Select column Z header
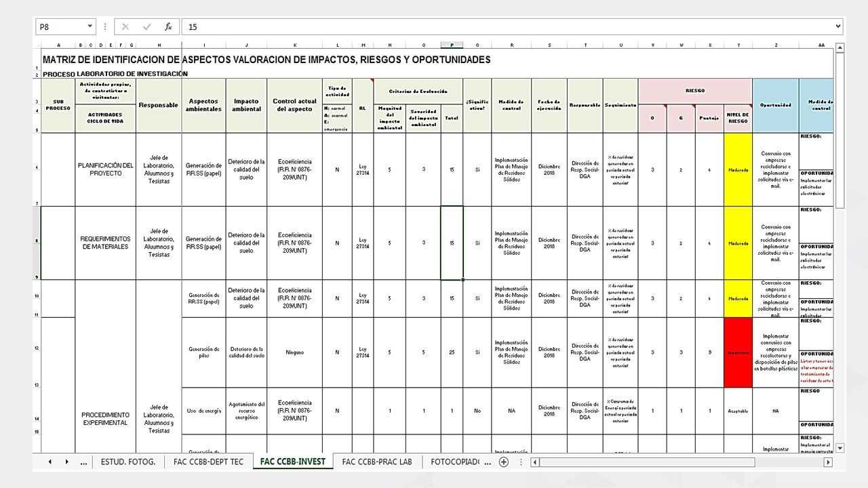 (776, 45)
